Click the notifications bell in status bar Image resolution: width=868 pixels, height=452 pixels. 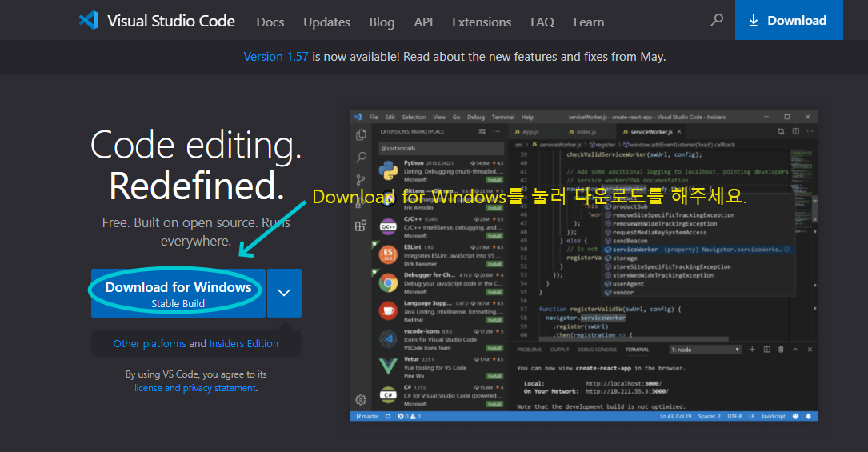[809, 416]
